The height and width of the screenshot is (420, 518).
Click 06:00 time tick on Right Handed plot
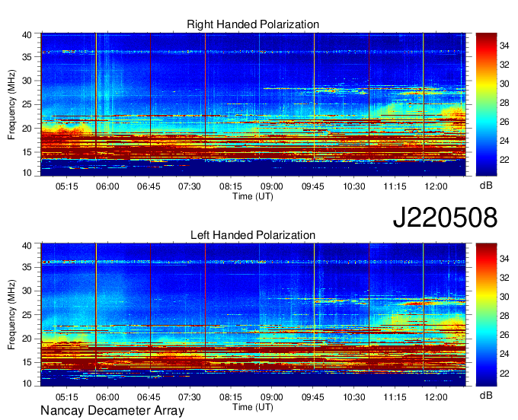tap(107, 186)
